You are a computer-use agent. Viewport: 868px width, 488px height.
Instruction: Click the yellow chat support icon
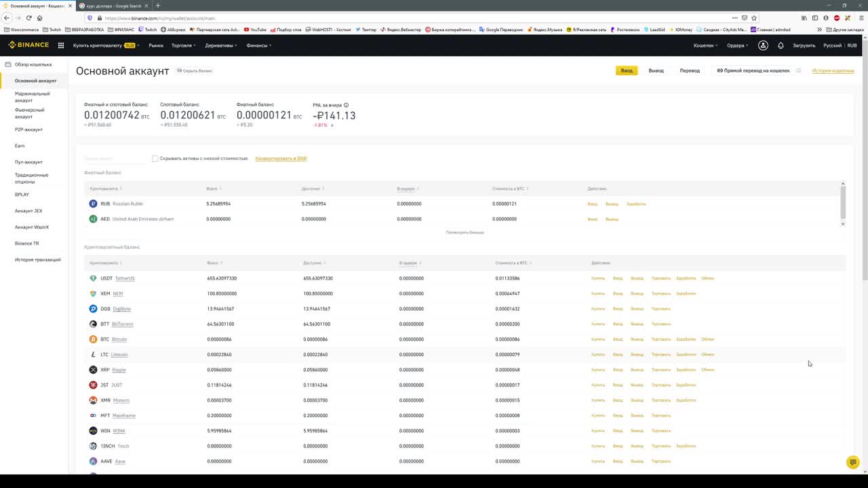[853, 462]
